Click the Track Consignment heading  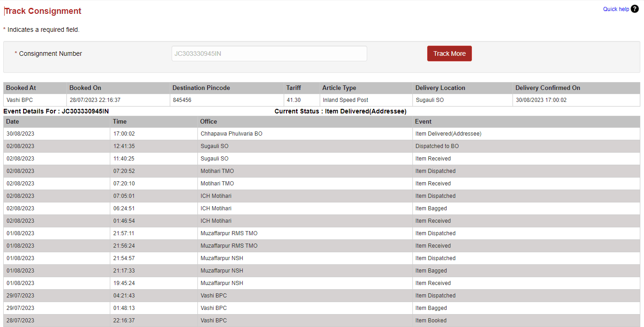click(x=43, y=11)
